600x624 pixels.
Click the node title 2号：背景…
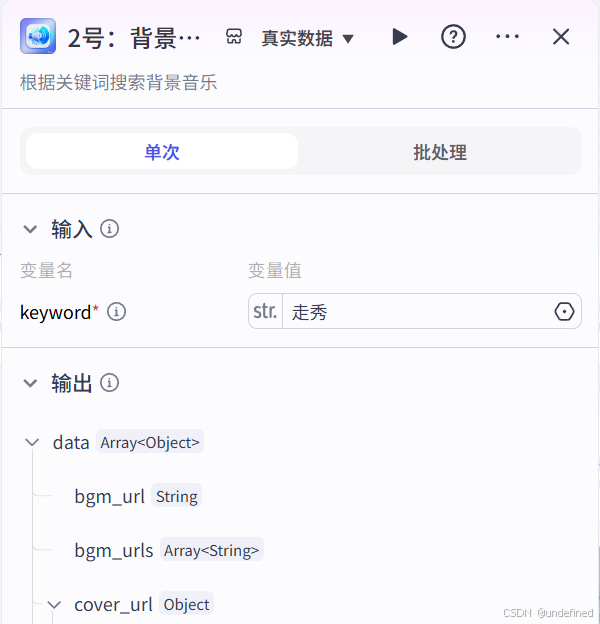134,39
